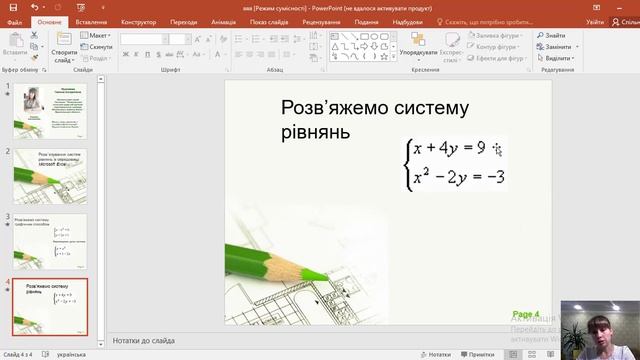Viewport: 640px width, 360px height.
Task: Start slideshow from beginning icon in title bar
Action: coord(81,7)
